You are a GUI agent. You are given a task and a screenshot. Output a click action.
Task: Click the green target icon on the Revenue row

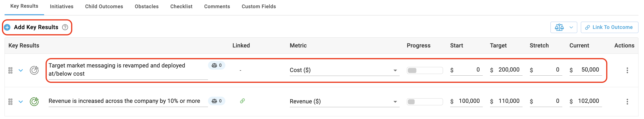coord(34,101)
